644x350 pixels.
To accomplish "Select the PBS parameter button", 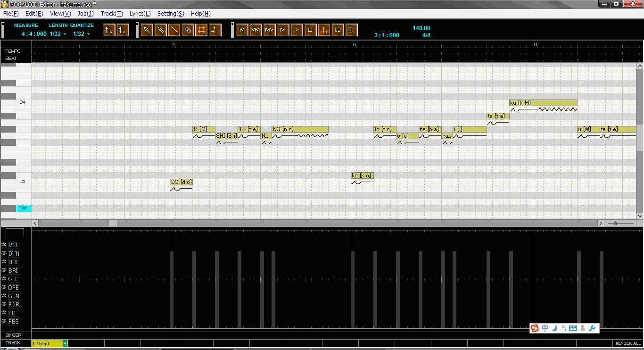I will click(13, 322).
